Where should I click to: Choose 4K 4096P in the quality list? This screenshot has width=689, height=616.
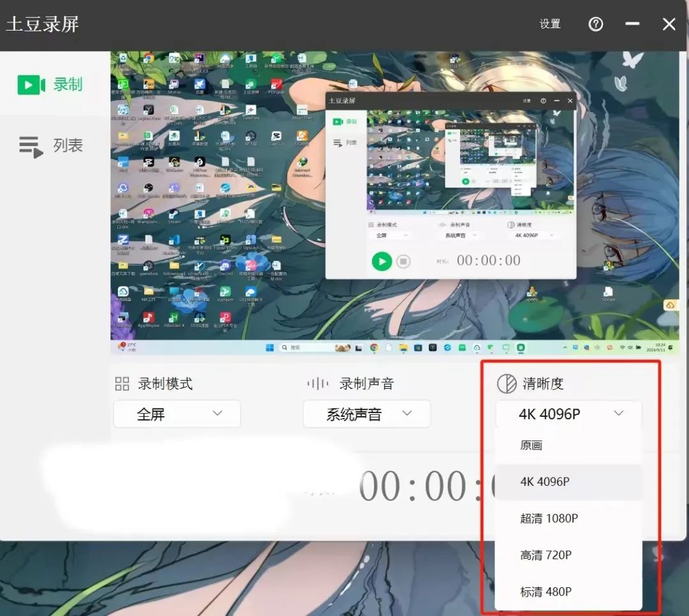pyautogui.click(x=568, y=482)
